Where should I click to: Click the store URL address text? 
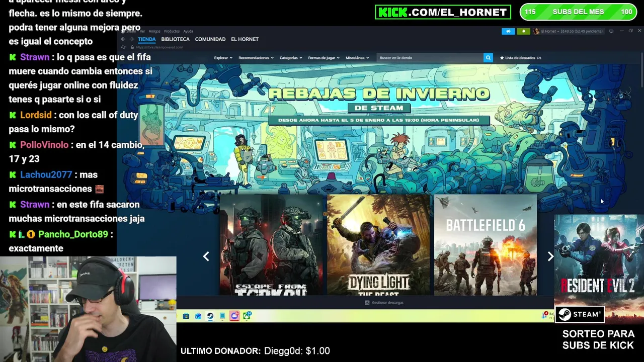(x=159, y=47)
